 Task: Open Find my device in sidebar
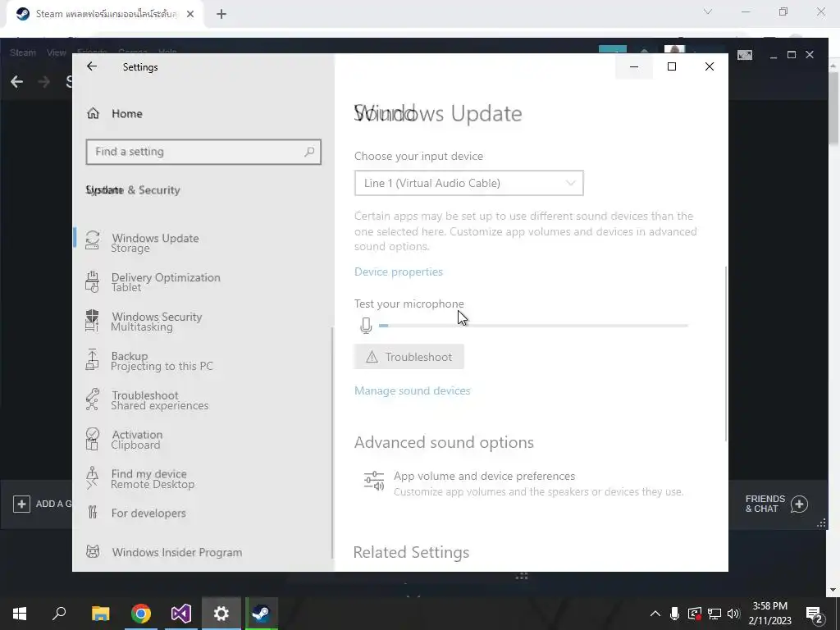point(149,473)
